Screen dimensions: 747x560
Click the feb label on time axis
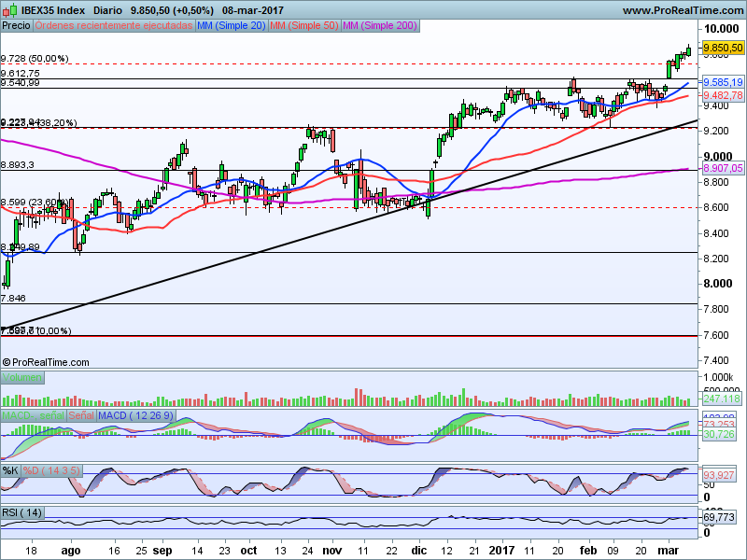pyautogui.click(x=588, y=551)
